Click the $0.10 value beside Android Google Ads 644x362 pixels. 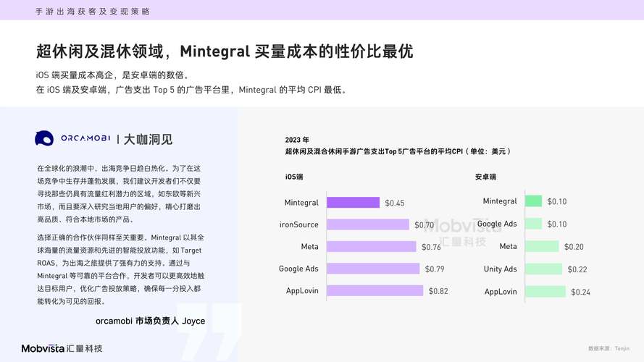557,224
